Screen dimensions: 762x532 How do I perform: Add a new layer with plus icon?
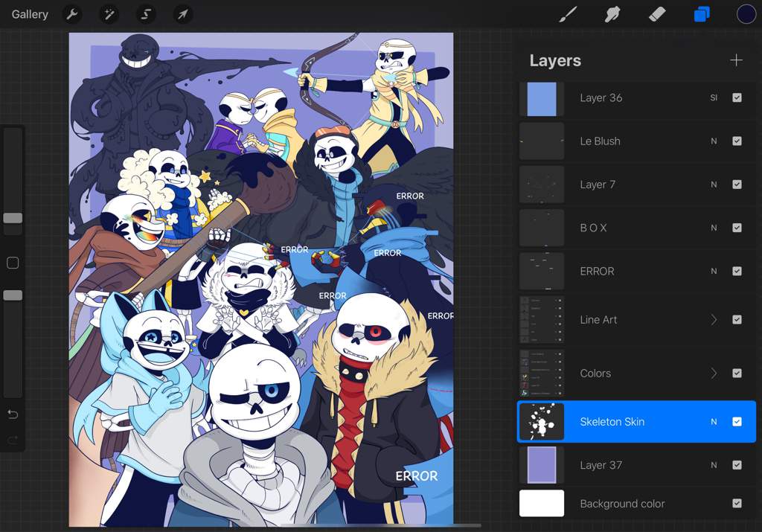click(736, 60)
